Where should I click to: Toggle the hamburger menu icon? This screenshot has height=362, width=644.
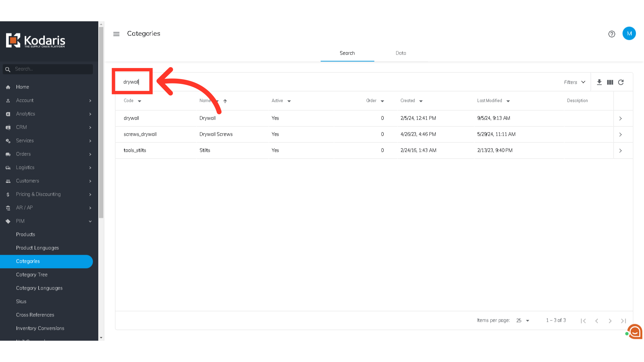pyautogui.click(x=116, y=34)
